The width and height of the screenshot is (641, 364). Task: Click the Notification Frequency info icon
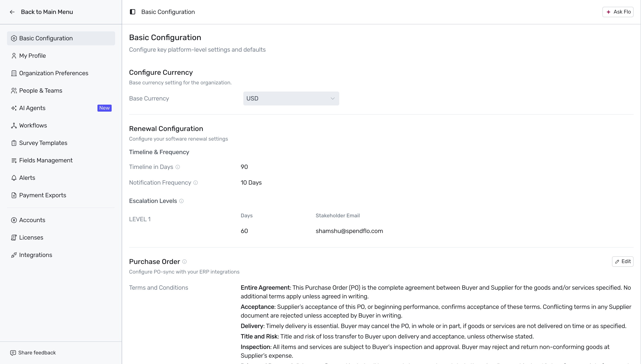[196, 183]
